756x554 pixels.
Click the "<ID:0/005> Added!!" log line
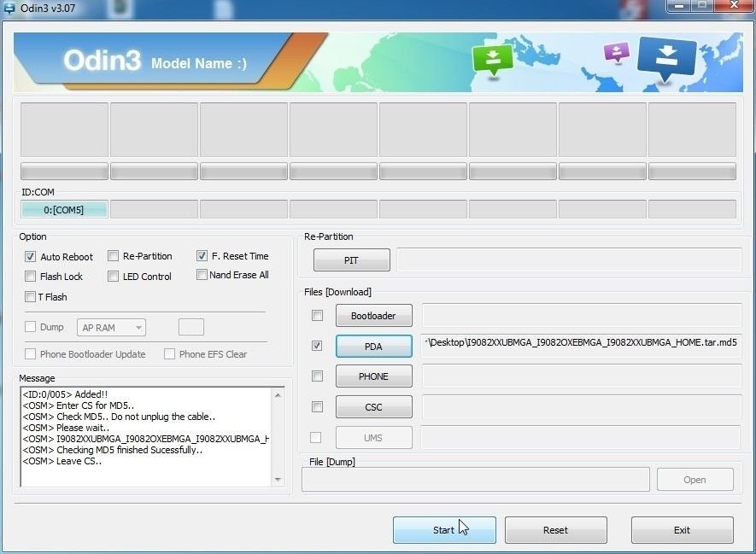coord(65,394)
